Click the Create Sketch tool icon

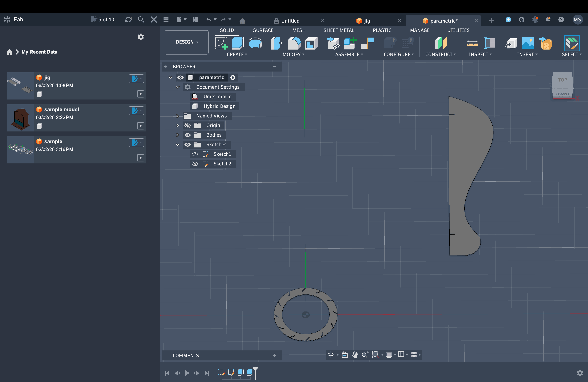tap(221, 43)
